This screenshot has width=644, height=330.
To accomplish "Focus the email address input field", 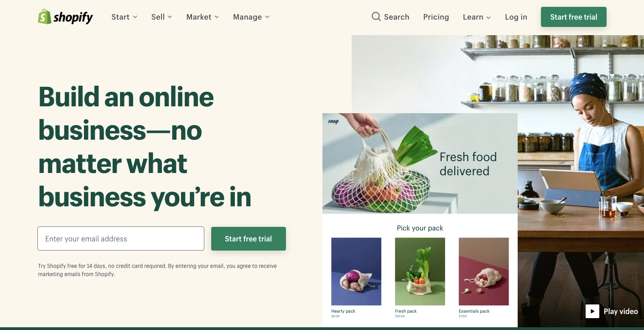I will click(x=121, y=239).
